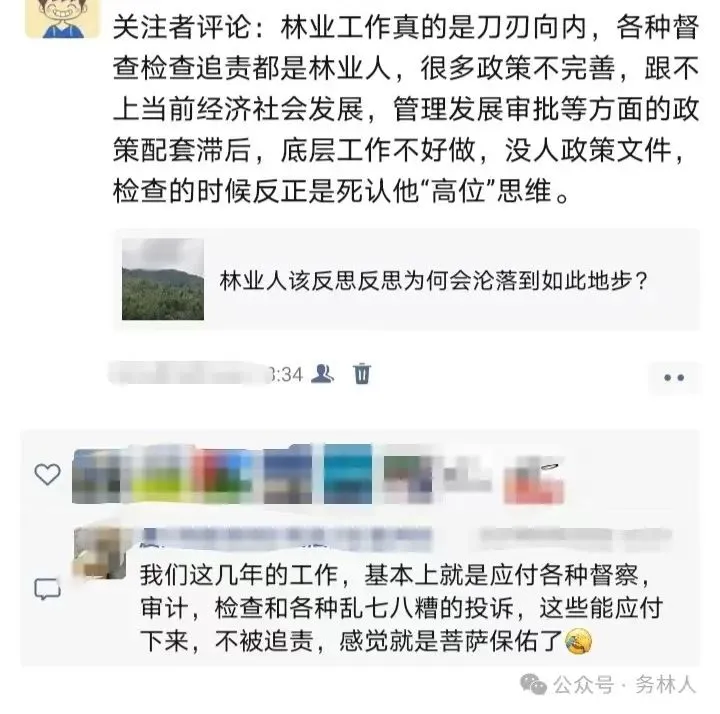
Task: Tap the post text starting 关注者评论
Action: point(406,109)
